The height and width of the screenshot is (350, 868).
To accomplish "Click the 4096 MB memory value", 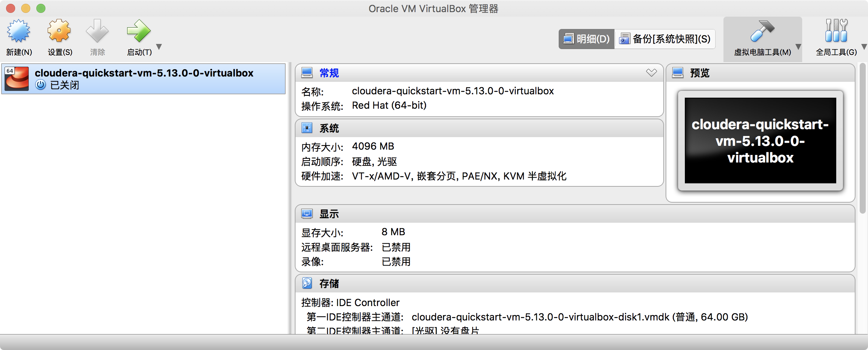I will click(x=373, y=146).
